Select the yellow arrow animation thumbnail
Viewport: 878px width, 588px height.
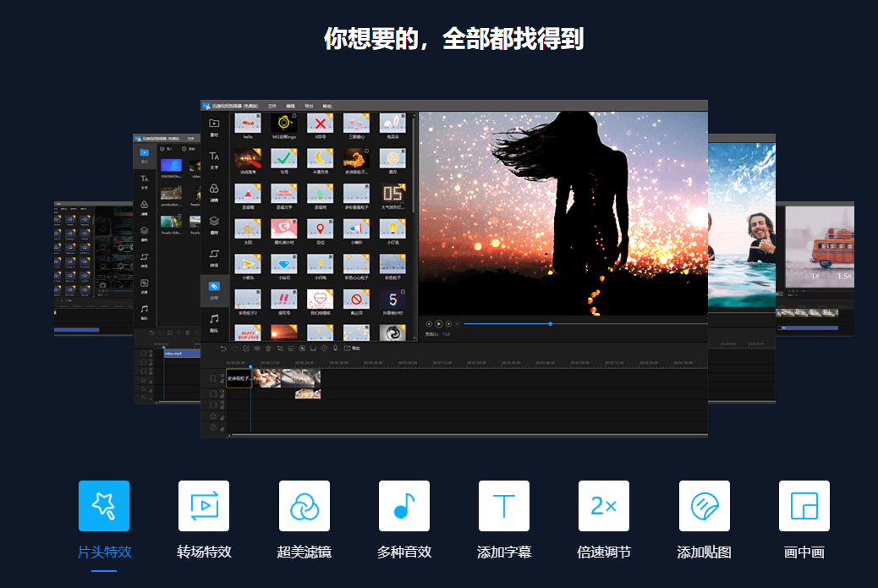pos(248,264)
